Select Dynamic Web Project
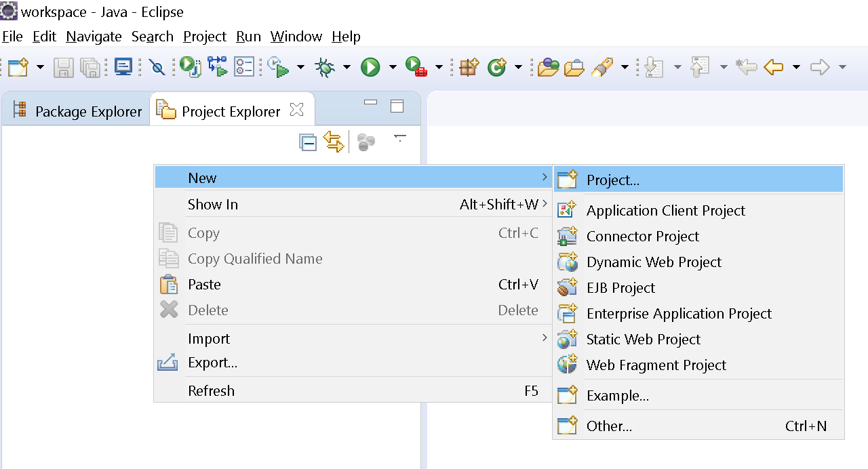 [x=698, y=262]
